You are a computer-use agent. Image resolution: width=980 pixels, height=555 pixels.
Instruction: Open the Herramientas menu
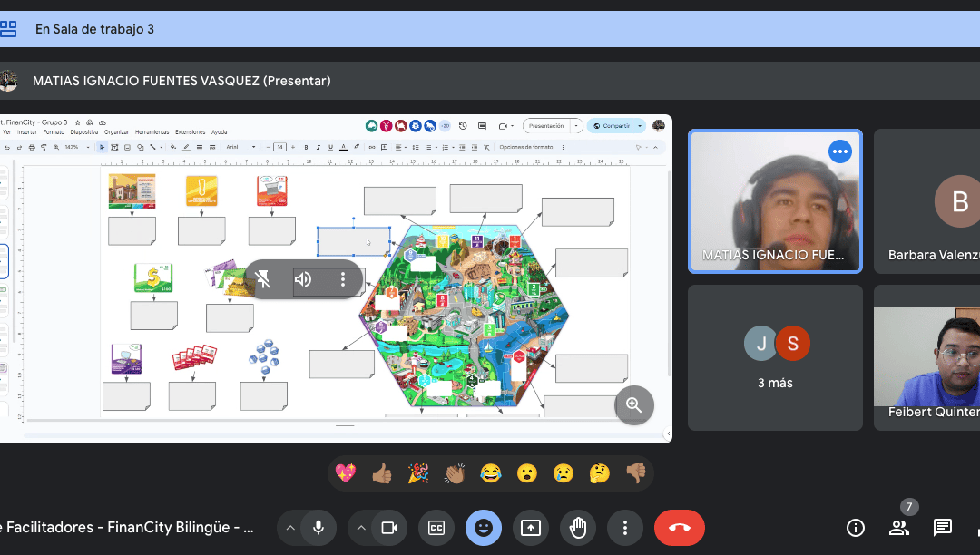point(152,132)
